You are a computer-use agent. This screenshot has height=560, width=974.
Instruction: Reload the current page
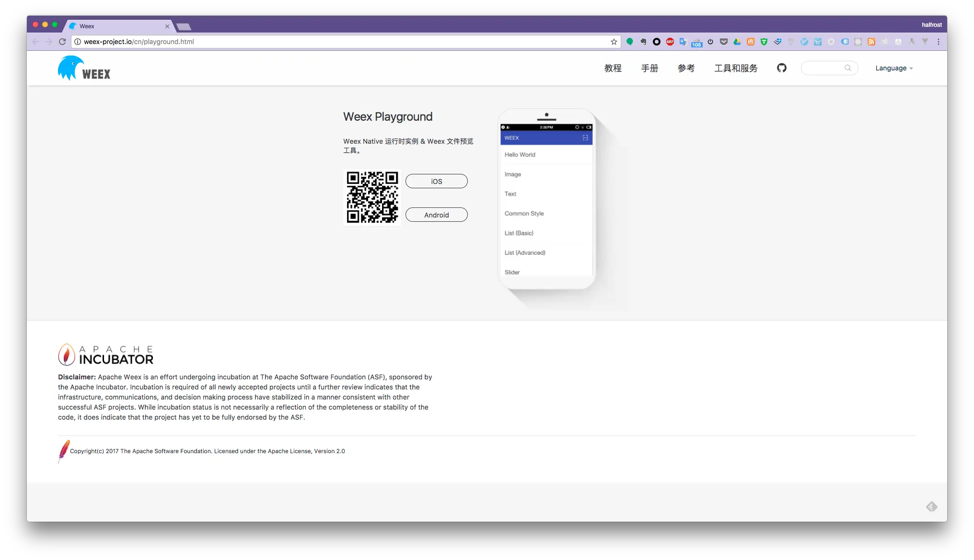tap(62, 42)
